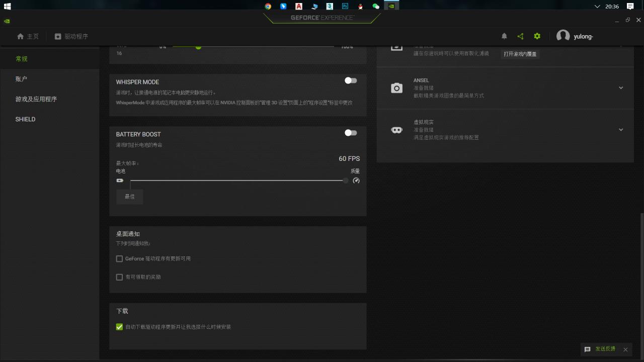Restore down the GeForce Experience window

627,20
